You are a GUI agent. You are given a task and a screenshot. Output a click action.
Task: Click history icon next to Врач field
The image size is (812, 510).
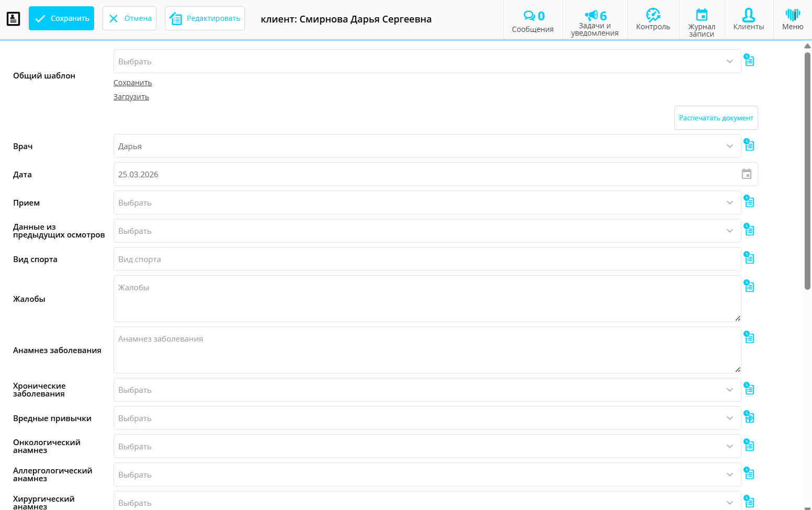(x=749, y=145)
